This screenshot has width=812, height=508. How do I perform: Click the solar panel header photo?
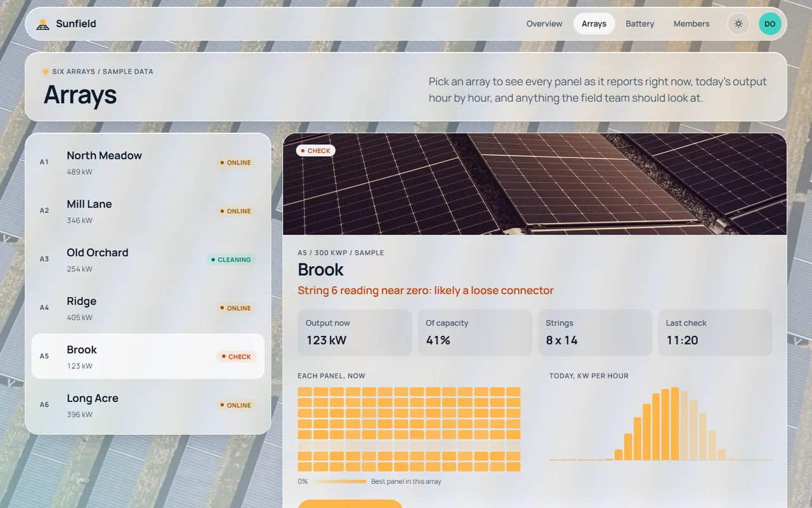535,184
